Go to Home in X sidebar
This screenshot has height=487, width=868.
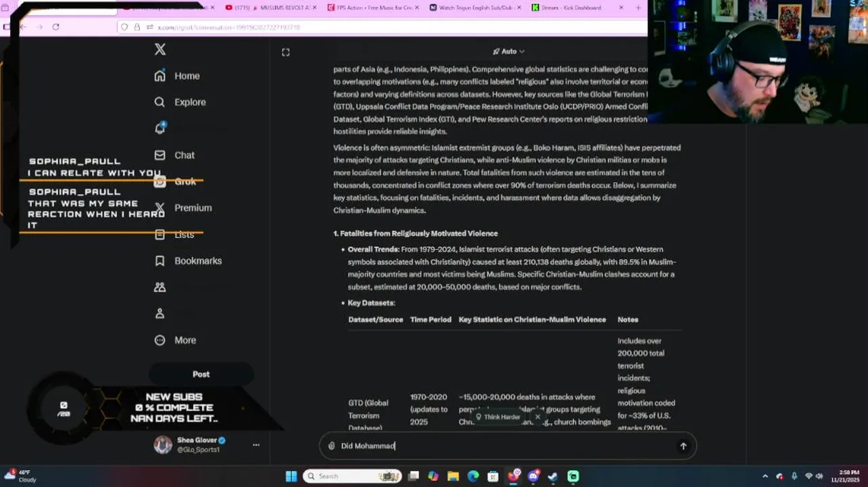(x=177, y=76)
